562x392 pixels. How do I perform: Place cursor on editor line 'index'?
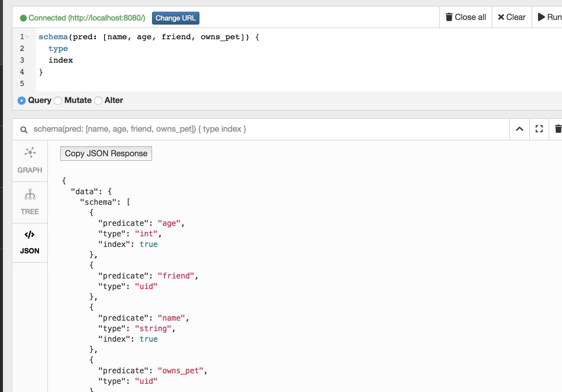pos(61,60)
